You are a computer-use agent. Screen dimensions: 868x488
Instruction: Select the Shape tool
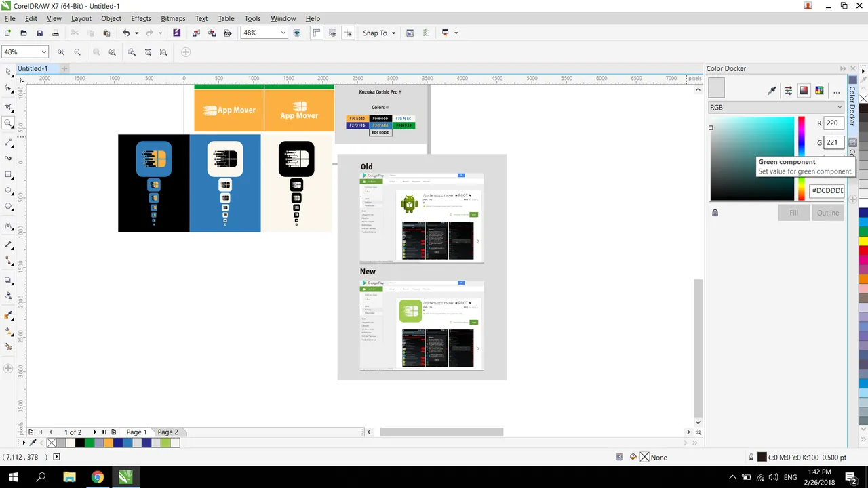pos(8,88)
